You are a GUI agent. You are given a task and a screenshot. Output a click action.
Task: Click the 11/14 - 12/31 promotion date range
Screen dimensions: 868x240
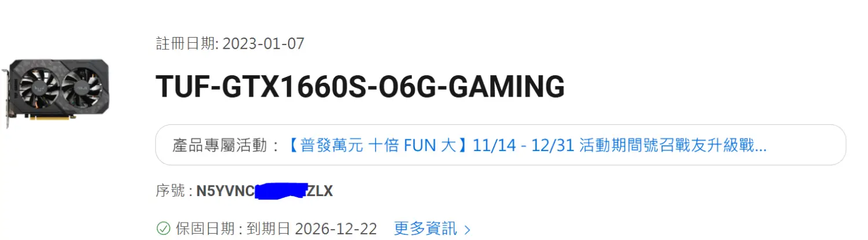tap(524, 146)
